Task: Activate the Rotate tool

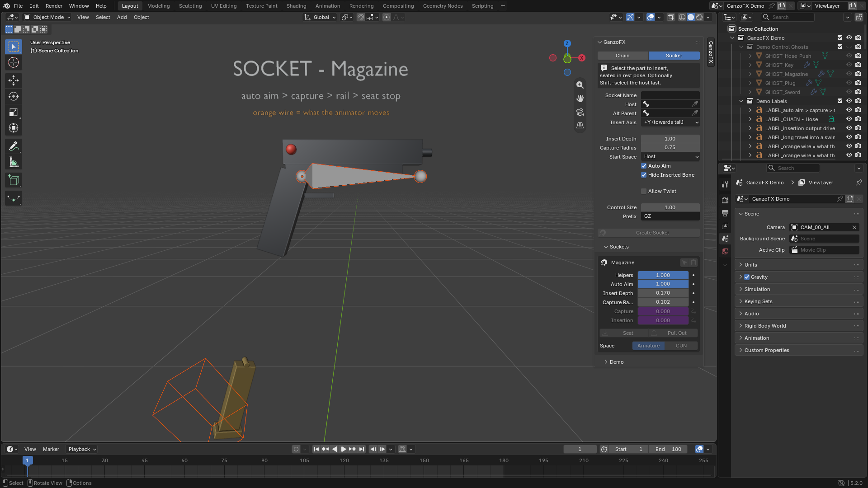Action: (x=14, y=96)
